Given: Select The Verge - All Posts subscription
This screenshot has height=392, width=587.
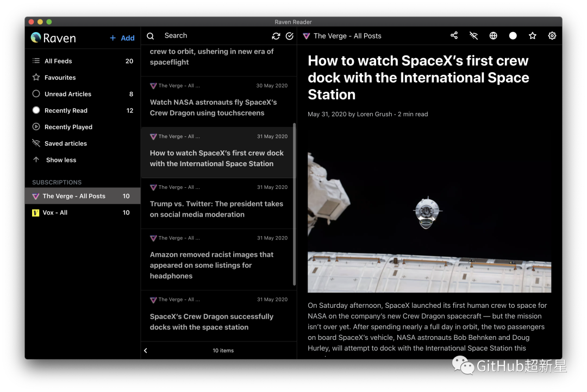Looking at the screenshot, I should pos(83,196).
